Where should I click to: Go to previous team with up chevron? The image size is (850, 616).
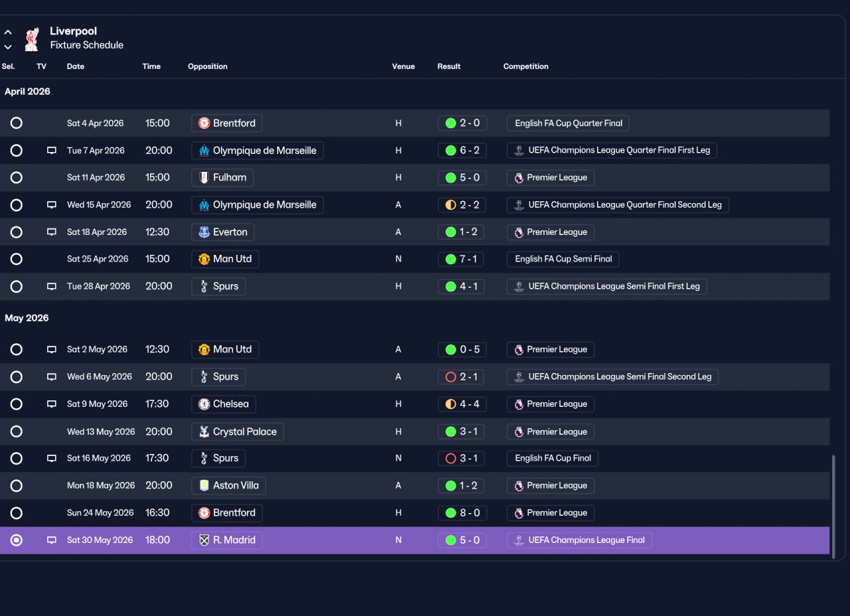(8, 32)
